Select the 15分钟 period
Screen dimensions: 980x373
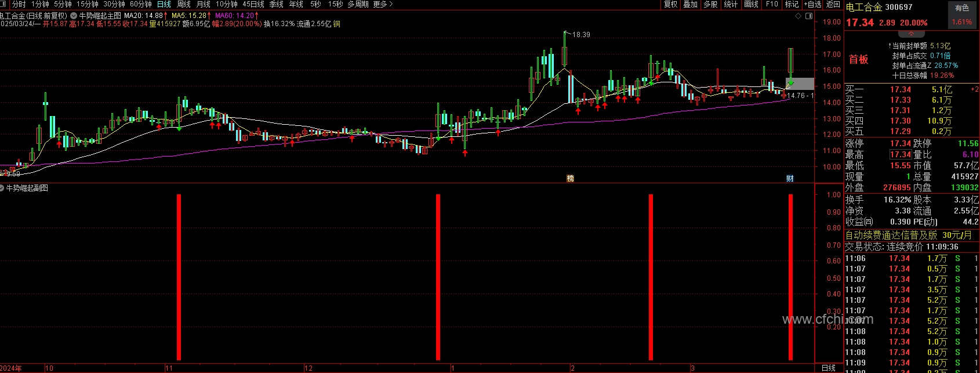pyautogui.click(x=88, y=4)
